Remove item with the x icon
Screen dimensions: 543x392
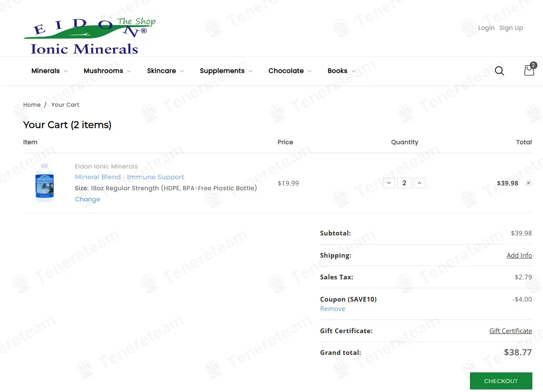pyautogui.click(x=528, y=183)
